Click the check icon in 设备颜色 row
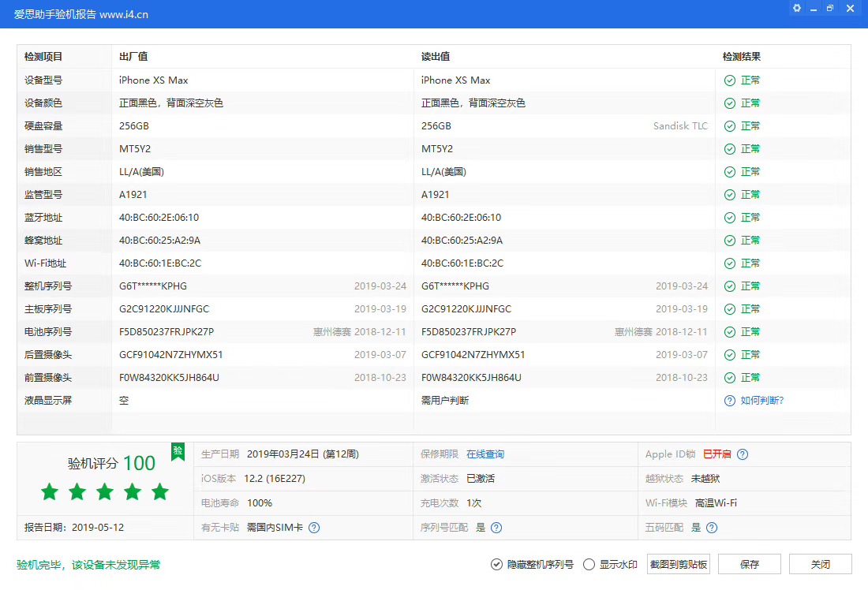 (730, 103)
